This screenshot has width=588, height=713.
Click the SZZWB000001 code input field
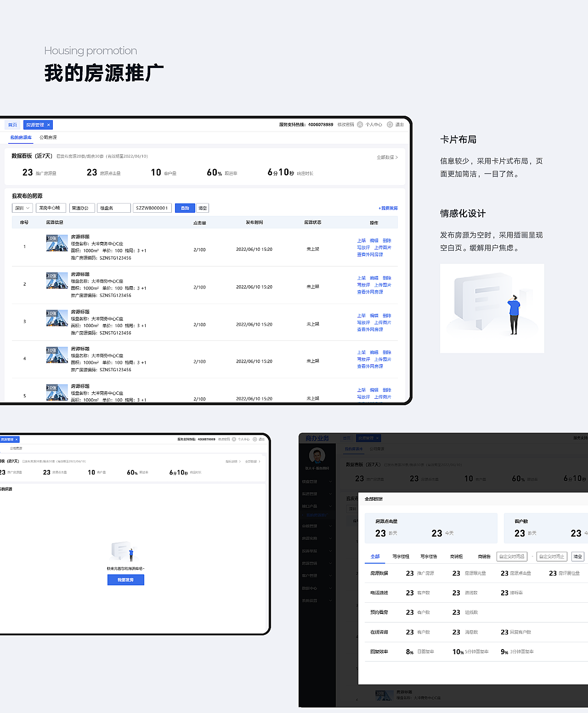[153, 208]
